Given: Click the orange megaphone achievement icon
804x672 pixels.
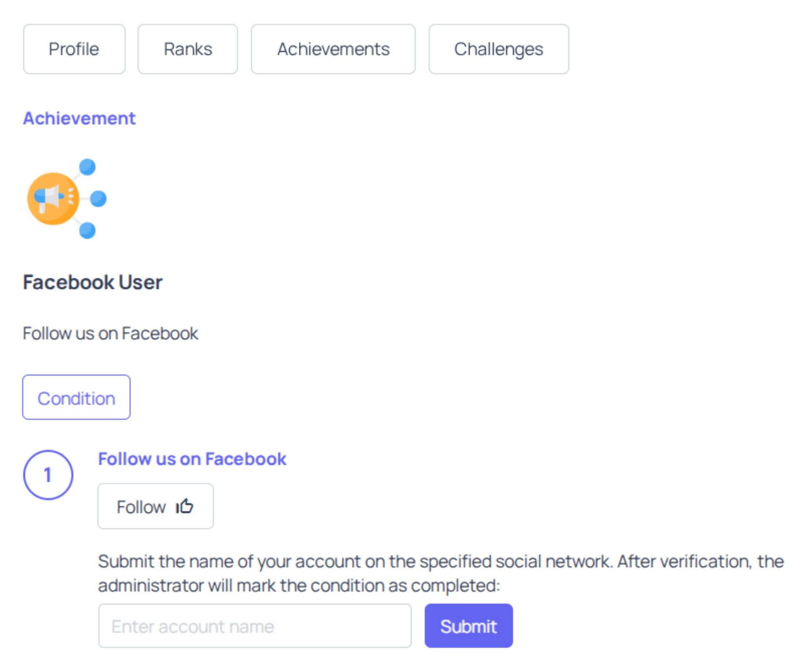Looking at the screenshot, I should pyautogui.click(x=53, y=199).
